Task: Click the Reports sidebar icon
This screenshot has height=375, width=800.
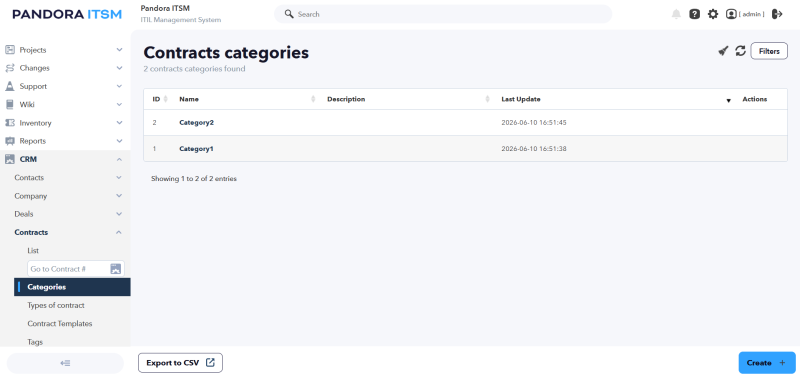Action: pyautogui.click(x=10, y=141)
